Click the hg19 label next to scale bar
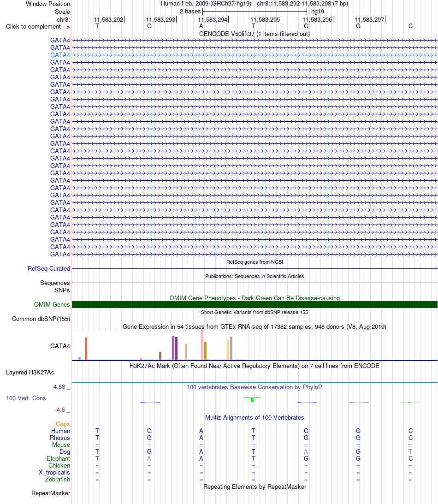The image size is (438, 504). 318,11
